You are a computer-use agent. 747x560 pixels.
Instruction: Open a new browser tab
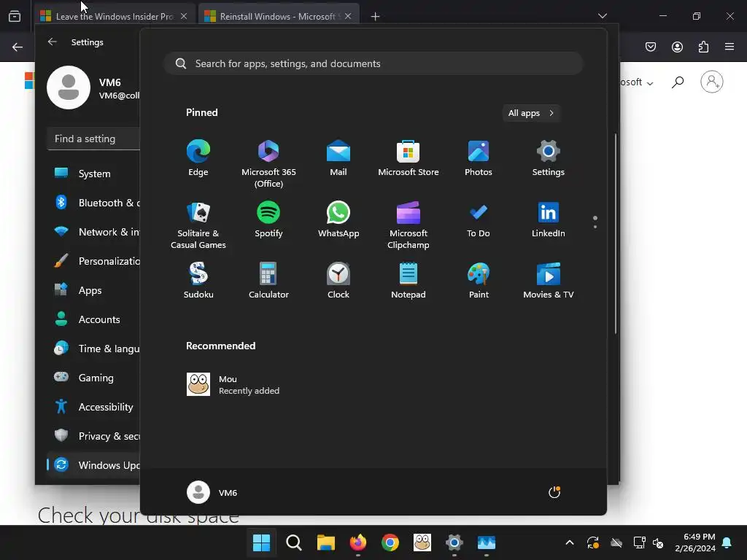[x=375, y=17]
